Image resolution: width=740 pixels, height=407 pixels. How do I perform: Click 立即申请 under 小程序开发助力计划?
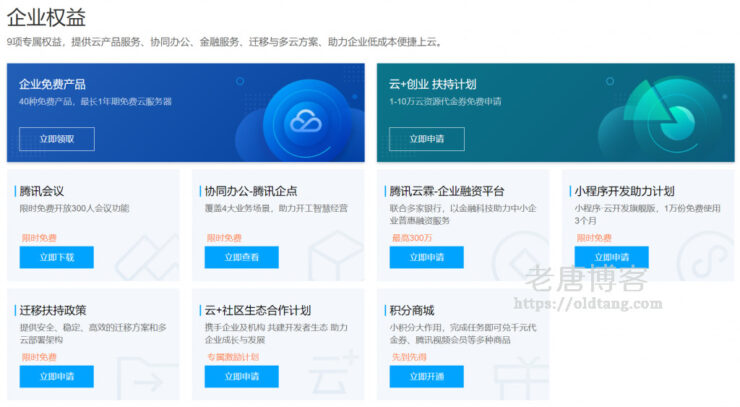(x=612, y=257)
